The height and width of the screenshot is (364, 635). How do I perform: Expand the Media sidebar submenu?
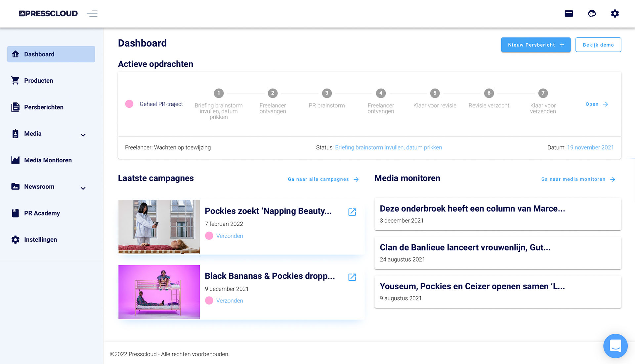click(83, 135)
